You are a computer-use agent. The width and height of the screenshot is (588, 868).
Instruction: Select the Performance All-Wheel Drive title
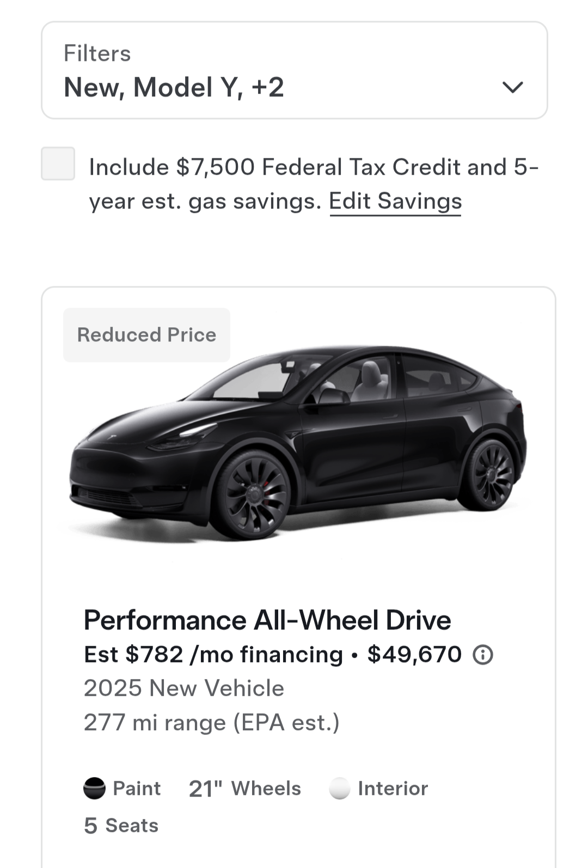(x=267, y=620)
